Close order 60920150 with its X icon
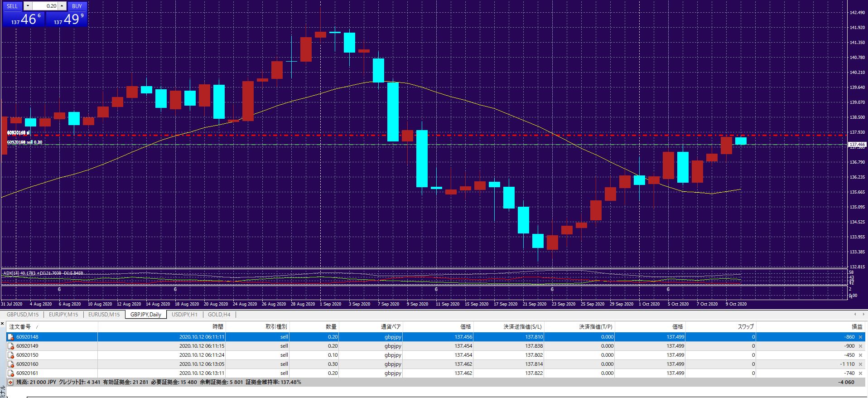Viewport: 868px width, 398px height. [860, 355]
